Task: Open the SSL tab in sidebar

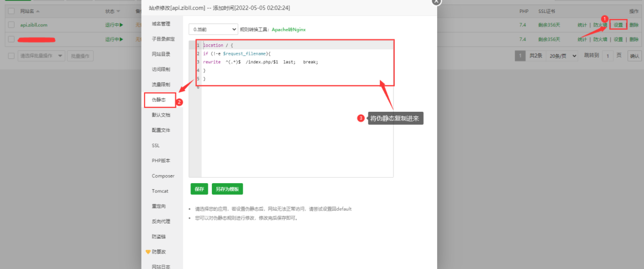Action: click(x=156, y=146)
